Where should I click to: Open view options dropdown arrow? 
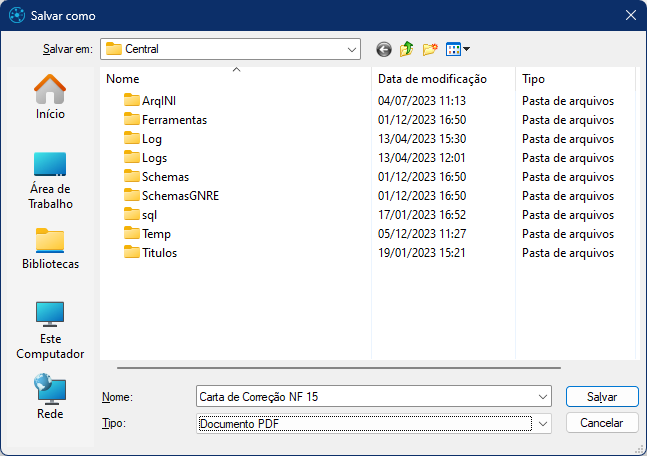coord(466,49)
